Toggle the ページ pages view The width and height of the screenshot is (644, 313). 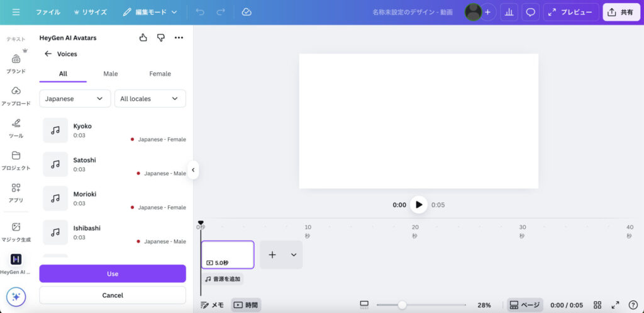tap(525, 305)
